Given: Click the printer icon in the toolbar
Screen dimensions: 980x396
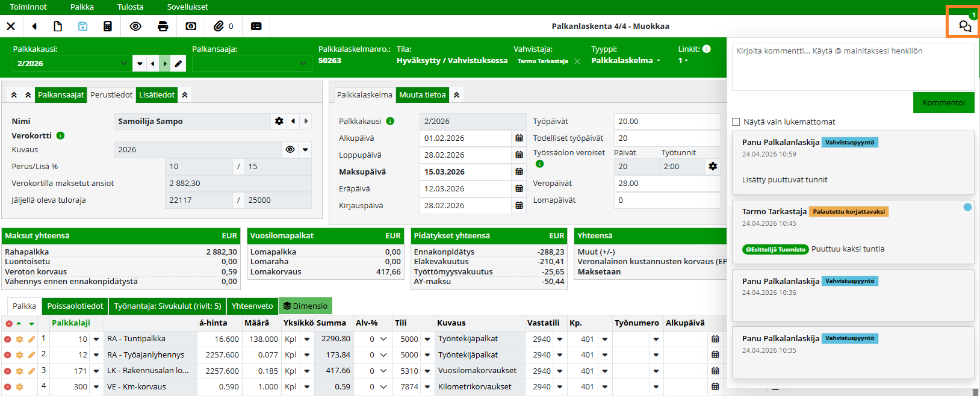Looking at the screenshot, I should click(163, 26).
